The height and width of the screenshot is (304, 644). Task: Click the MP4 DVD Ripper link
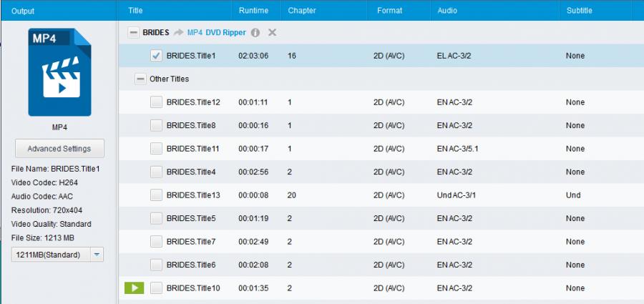(216, 32)
